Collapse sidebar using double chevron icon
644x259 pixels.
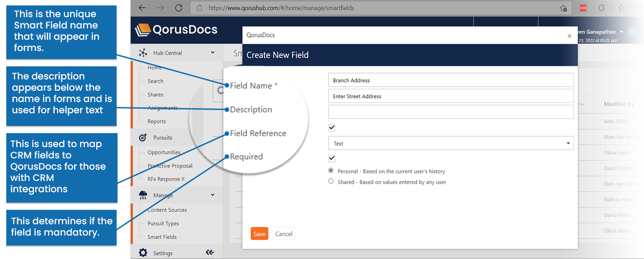coord(210,253)
